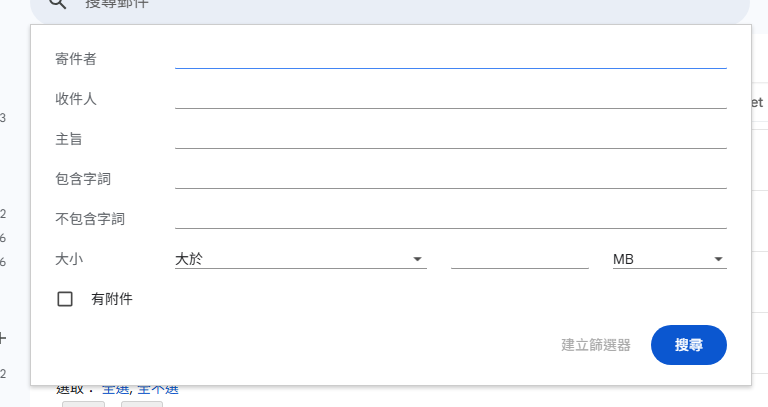Click the 全選 link
The image size is (768, 407).
point(115,389)
